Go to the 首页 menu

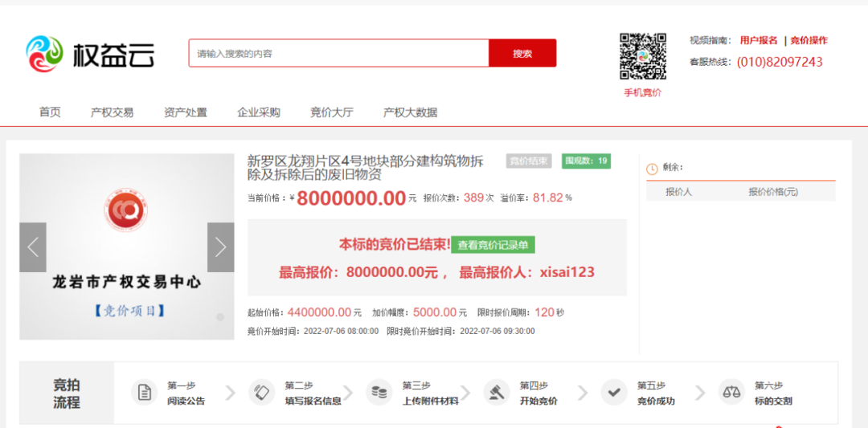point(50,112)
